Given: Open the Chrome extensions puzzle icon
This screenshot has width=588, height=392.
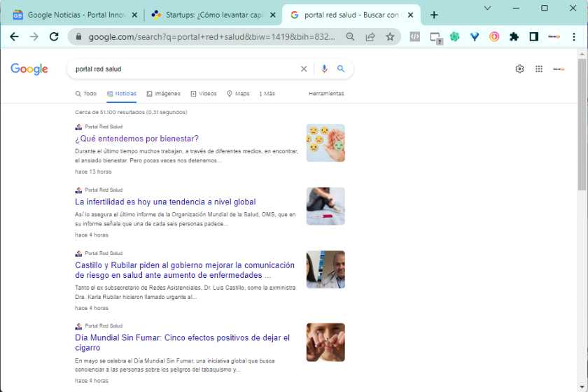Looking at the screenshot, I should point(514,37).
